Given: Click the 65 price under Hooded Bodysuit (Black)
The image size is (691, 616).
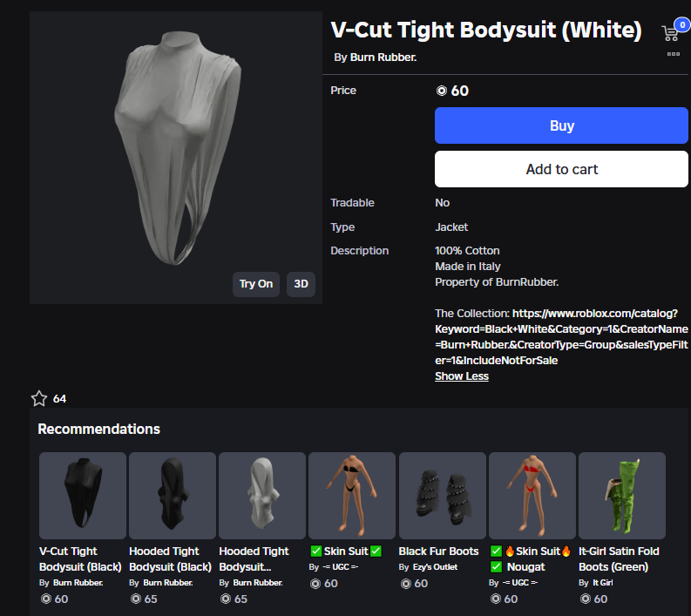Looking at the screenshot, I should coord(150,599).
